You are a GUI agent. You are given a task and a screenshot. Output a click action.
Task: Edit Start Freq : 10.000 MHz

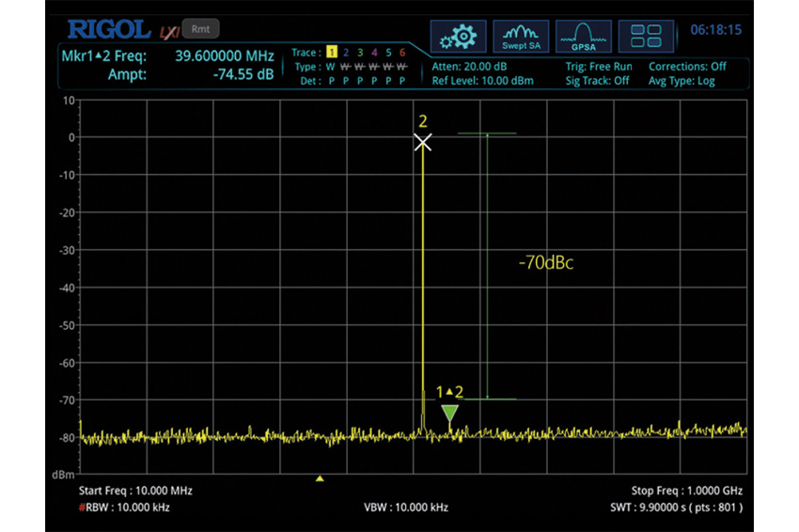point(135,491)
